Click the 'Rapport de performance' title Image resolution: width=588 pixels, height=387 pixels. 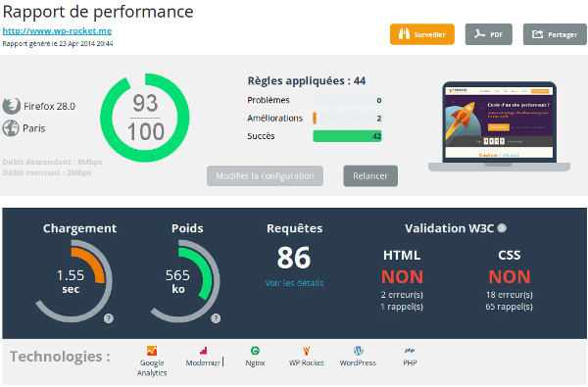98,12
